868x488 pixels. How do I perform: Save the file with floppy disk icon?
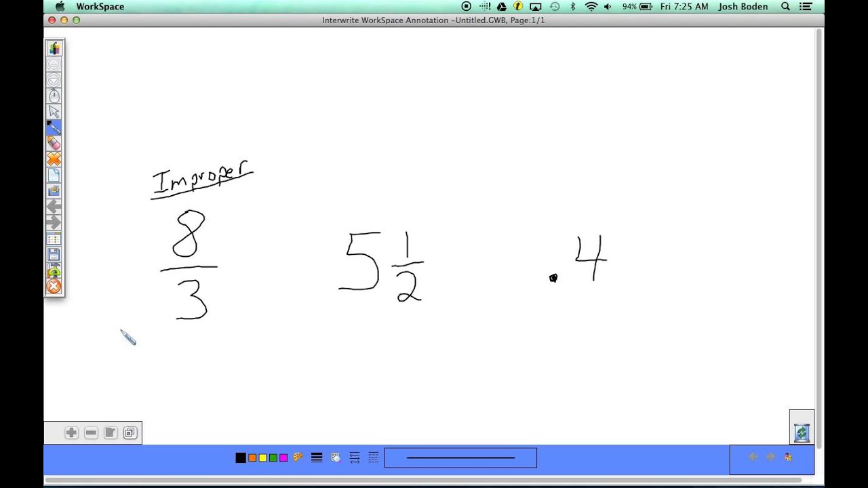click(x=54, y=254)
